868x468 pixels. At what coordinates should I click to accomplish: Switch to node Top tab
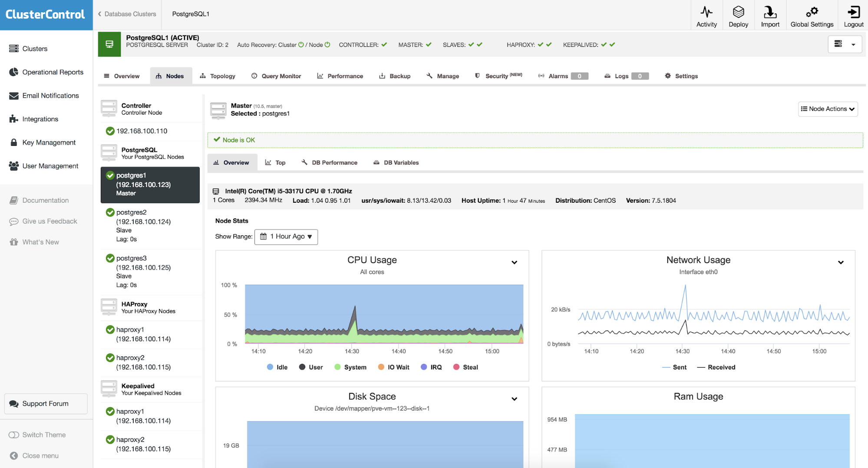275,162
